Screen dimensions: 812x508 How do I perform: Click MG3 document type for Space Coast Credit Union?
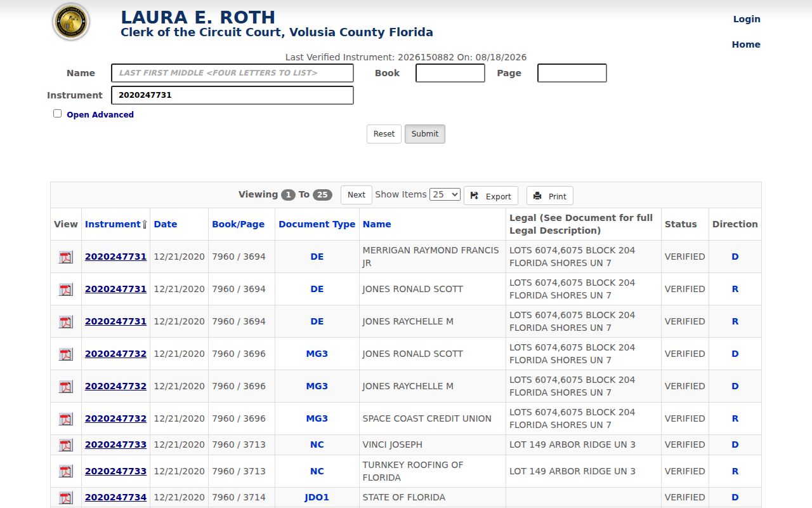click(x=317, y=418)
